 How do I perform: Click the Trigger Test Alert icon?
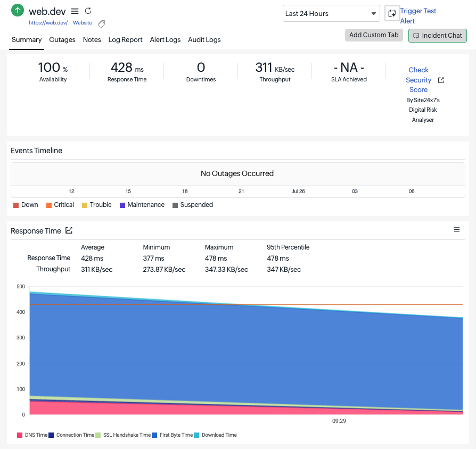pyautogui.click(x=392, y=13)
